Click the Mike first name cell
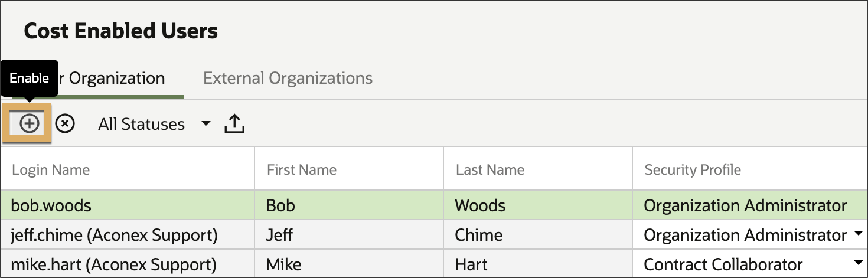This screenshot has height=278, width=868. [x=349, y=264]
